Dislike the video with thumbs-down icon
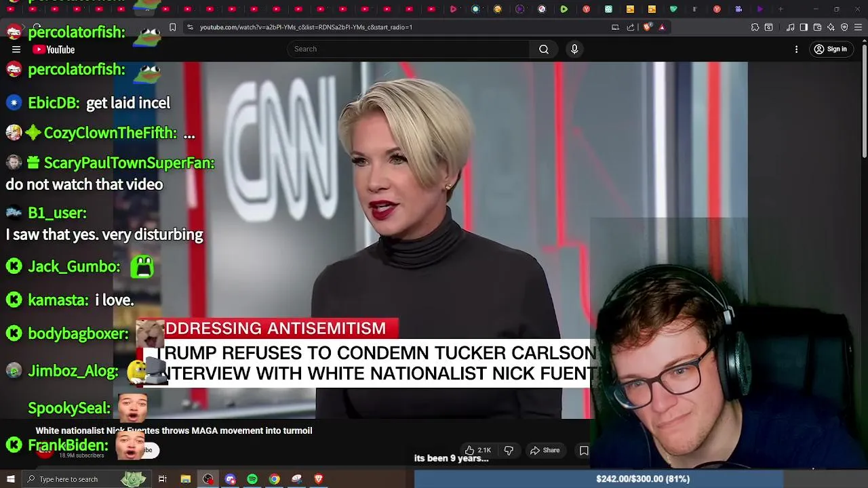Image resolution: width=868 pixels, height=488 pixels. [x=509, y=450]
